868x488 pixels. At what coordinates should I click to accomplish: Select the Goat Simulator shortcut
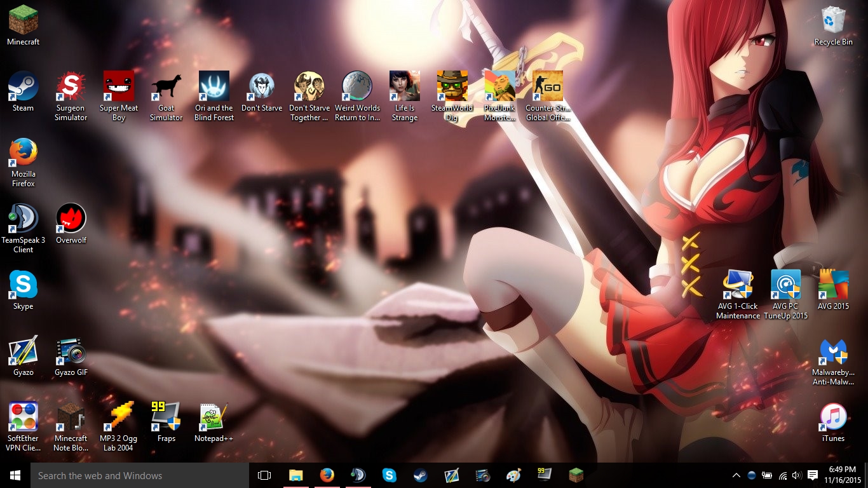pyautogui.click(x=166, y=96)
